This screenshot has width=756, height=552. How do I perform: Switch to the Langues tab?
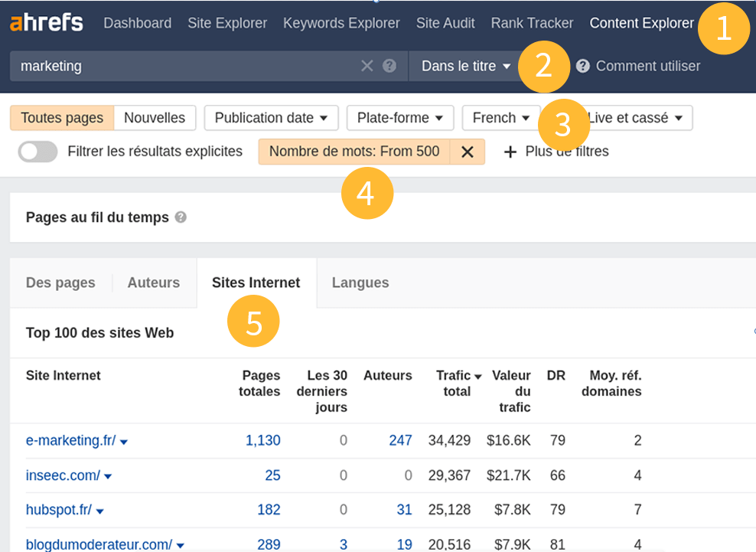pos(360,283)
